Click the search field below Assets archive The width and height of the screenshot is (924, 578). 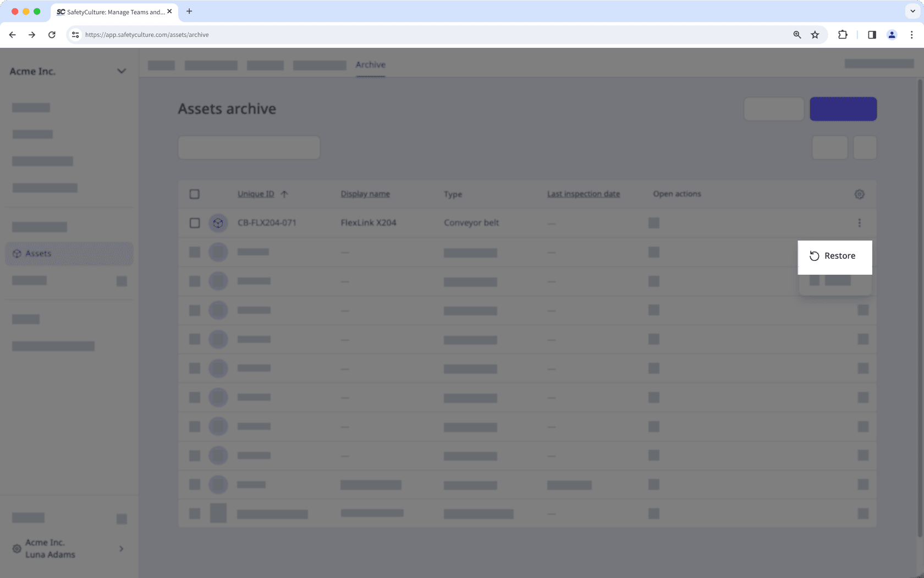[x=249, y=147]
